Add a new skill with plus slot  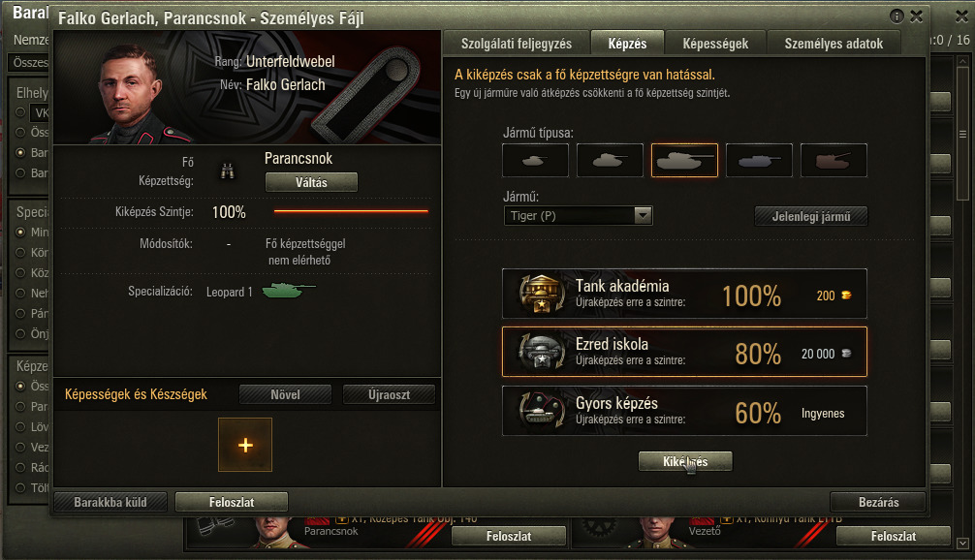pos(245,445)
